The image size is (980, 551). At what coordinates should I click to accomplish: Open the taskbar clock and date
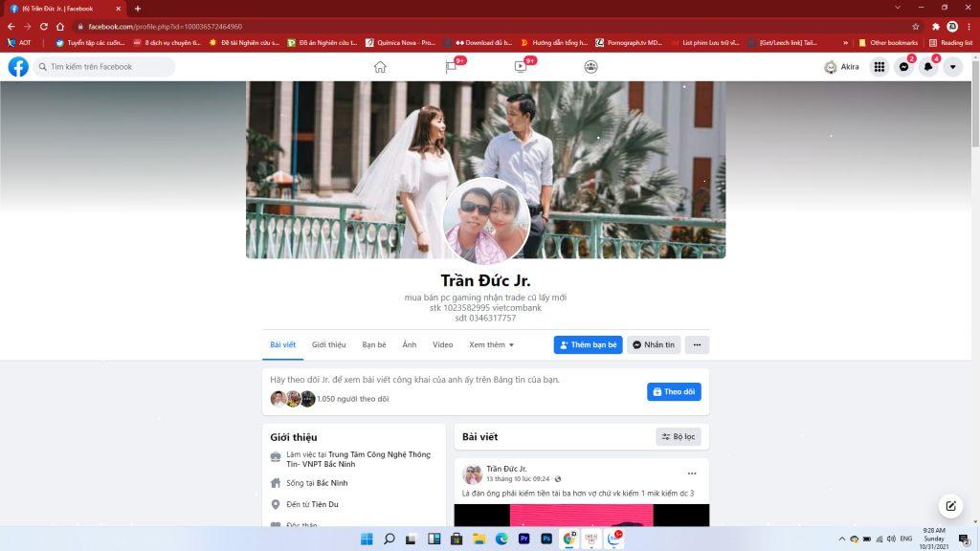click(x=934, y=539)
